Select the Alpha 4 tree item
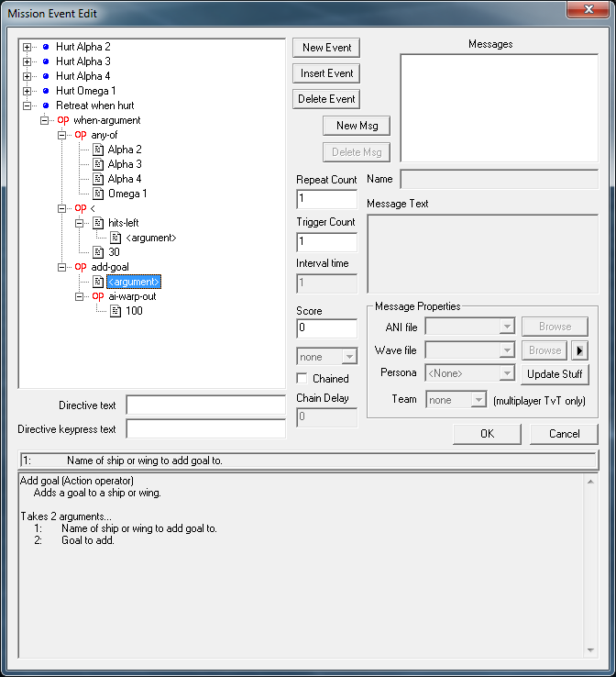616x677 pixels. coord(125,179)
